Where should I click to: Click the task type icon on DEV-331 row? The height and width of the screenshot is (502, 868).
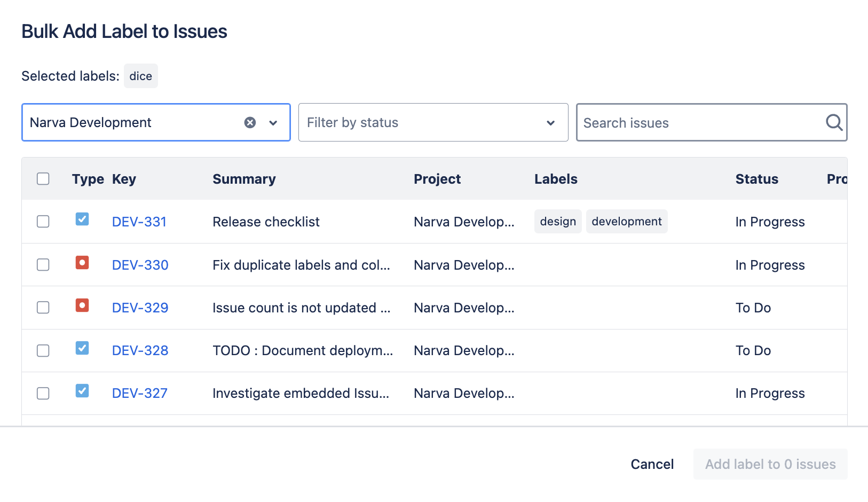82,219
